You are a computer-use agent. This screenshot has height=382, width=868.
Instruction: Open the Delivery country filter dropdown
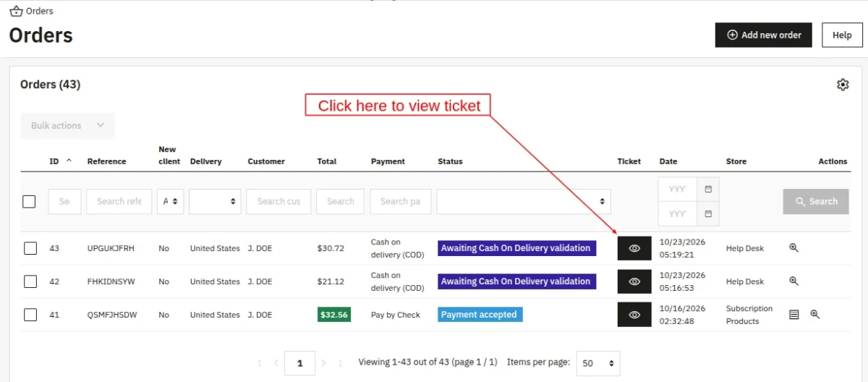[x=215, y=202]
